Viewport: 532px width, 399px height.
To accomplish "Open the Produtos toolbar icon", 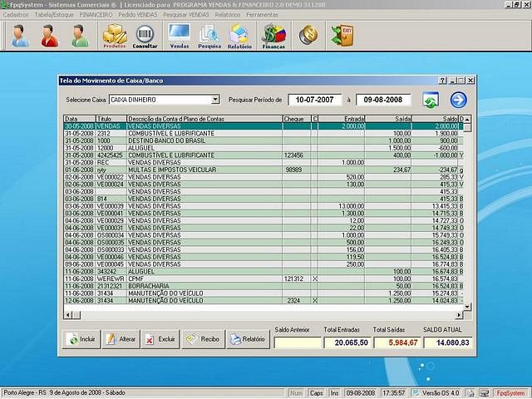I will point(114,36).
